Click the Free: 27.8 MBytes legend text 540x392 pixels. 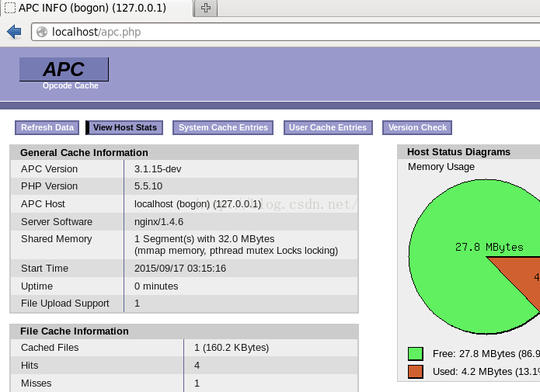[486, 354]
